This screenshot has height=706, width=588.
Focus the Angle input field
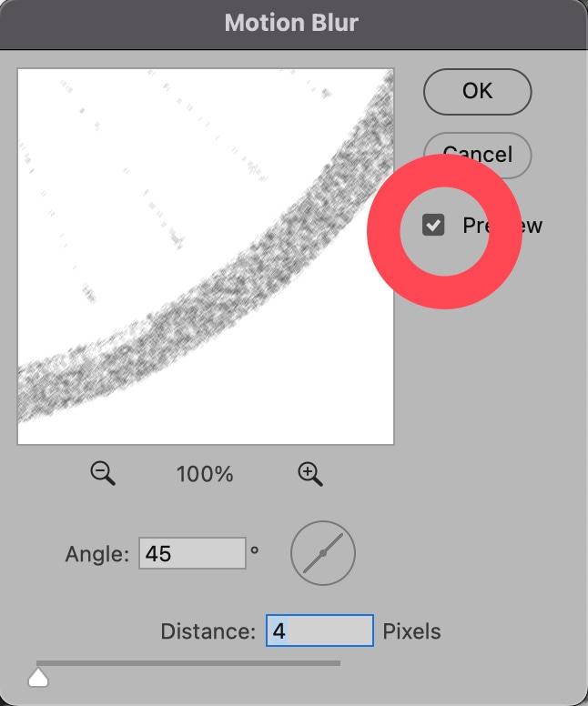(192, 553)
